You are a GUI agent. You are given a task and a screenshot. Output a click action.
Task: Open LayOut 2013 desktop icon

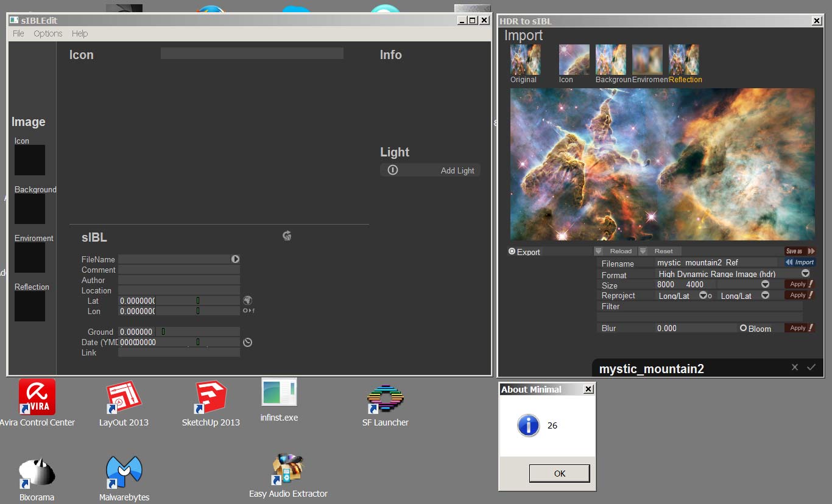tap(124, 403)
